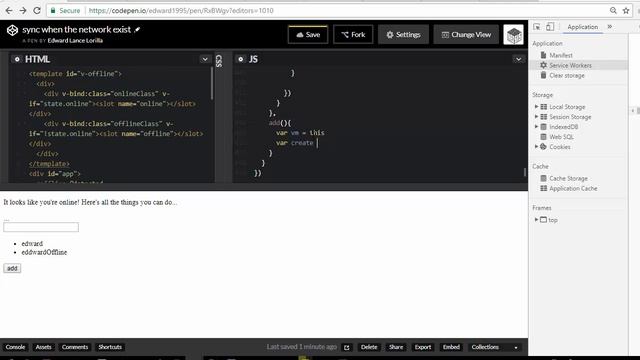Open JS editor settings gear
640x360 pixels.
pyautogui.click(x=240, y=59)
